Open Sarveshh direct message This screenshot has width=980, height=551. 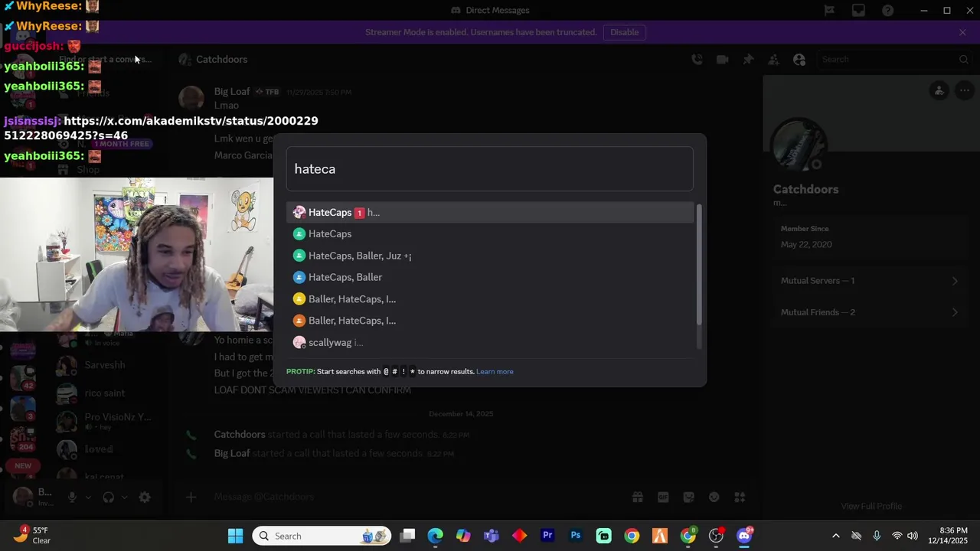[107, 365]
